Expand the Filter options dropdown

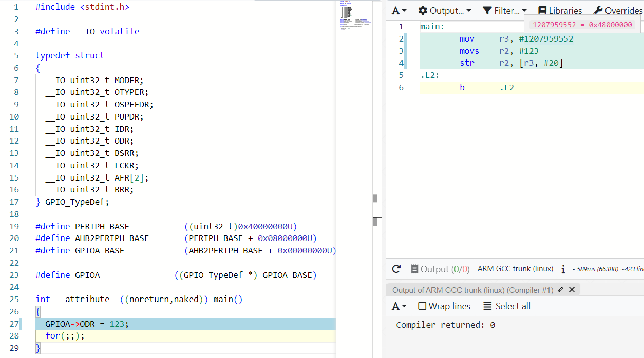[505, 10]
